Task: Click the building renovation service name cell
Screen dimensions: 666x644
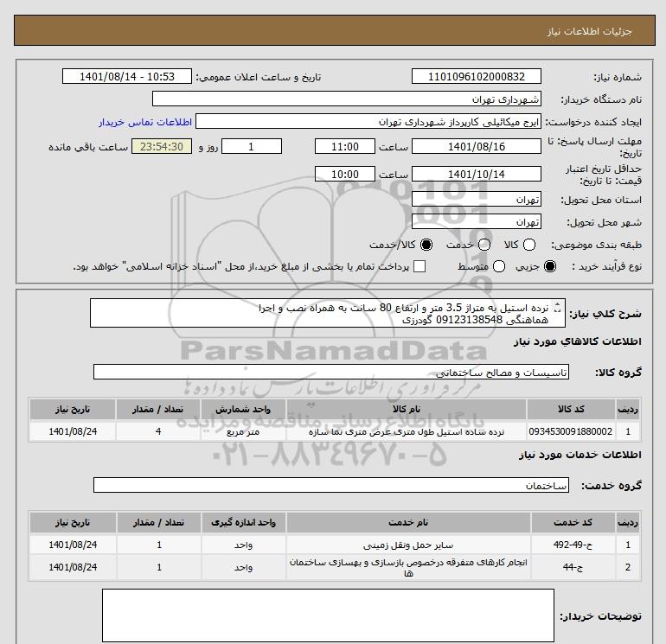Action: pyautogui.click(x=408, y=567)
